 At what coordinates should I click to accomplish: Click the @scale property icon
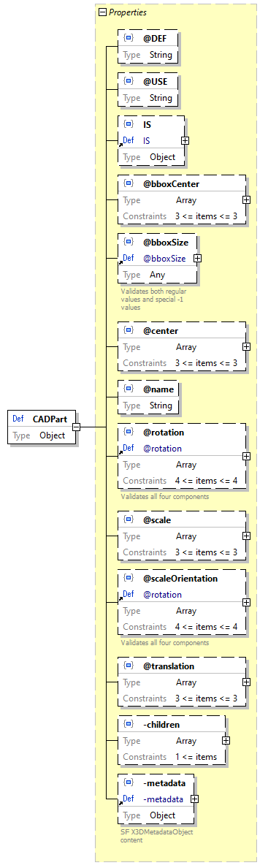click(x=129, y=519)
